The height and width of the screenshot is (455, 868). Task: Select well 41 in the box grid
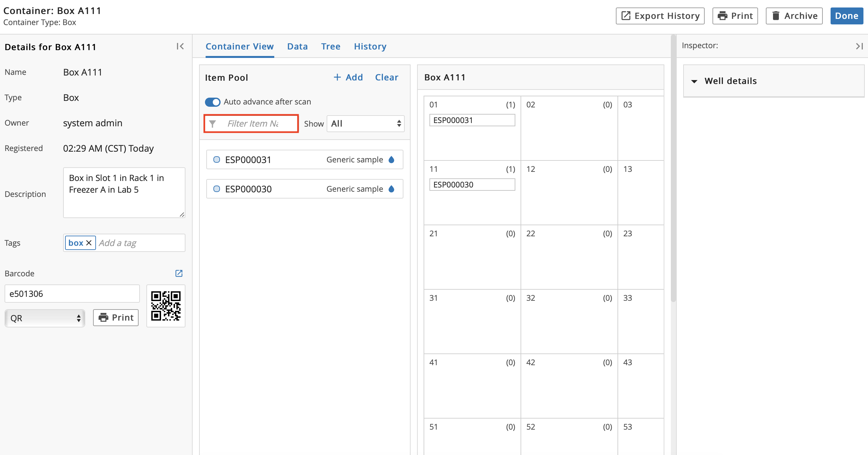472,386
